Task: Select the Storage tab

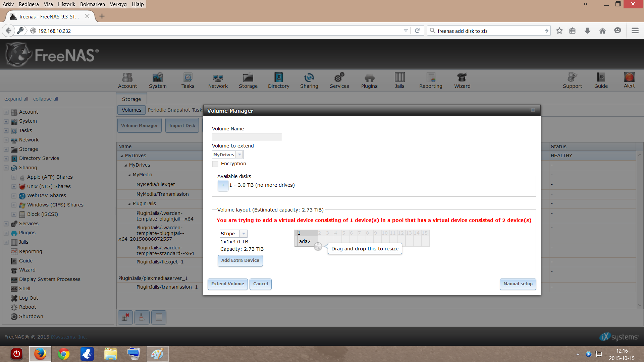Action: pyautogui.click(x=131, y=99)
